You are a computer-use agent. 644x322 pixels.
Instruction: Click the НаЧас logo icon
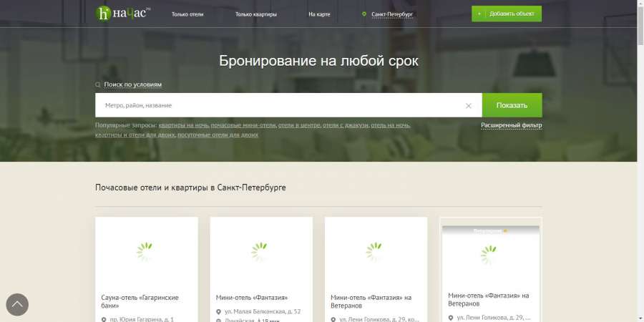103,14
